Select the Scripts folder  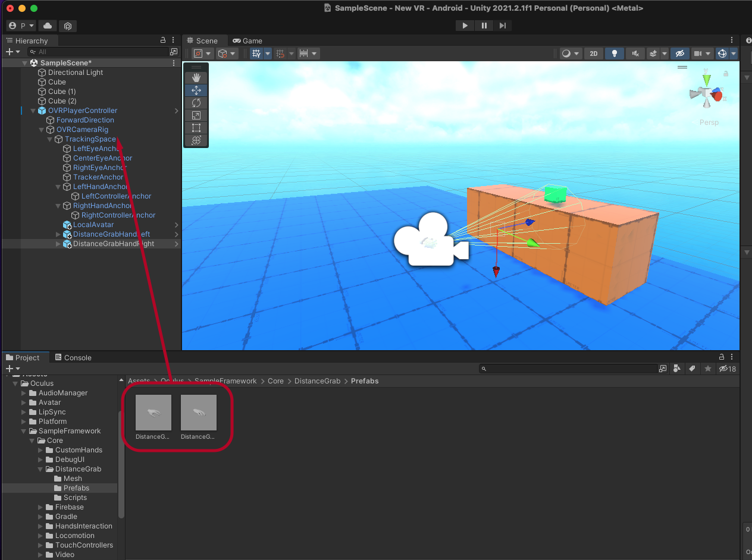click(x=75, y=498)
